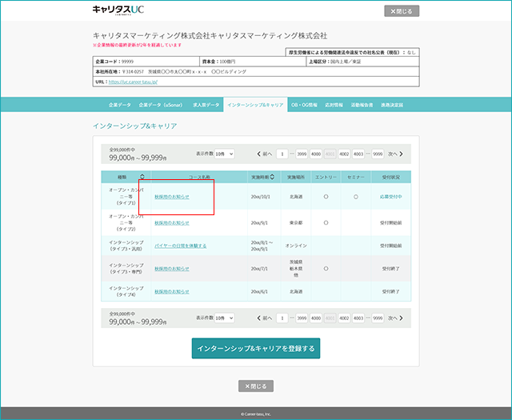
Task: Click bottom ×閉じる button
Action: [256, 386]
